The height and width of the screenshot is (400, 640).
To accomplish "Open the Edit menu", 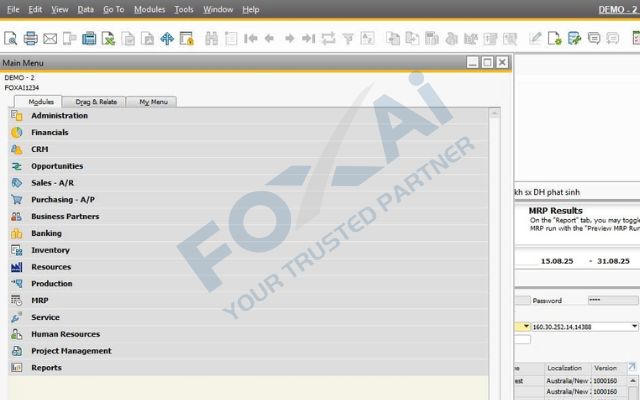I will 35,9.
